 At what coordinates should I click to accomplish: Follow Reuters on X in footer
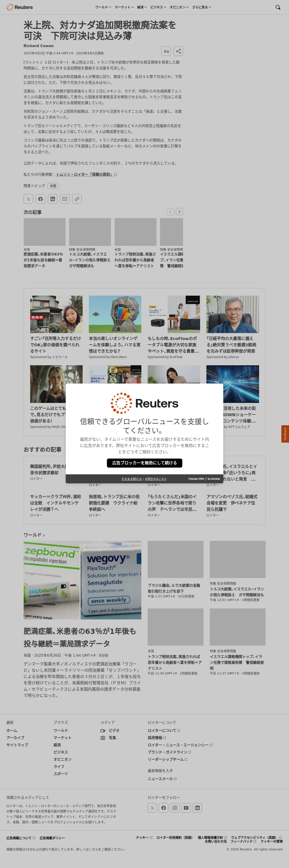tap(152, 808)
